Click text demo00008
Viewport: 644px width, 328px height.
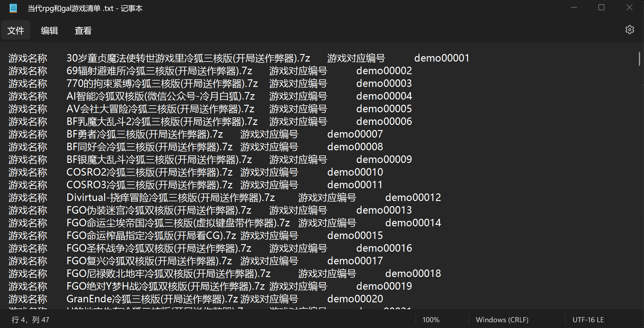point(355,147)
